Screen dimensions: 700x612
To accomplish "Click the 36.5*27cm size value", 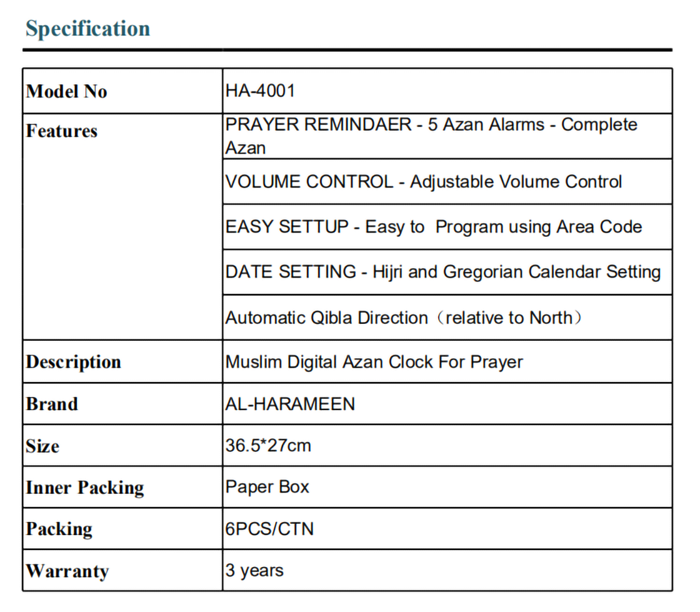I will click(268, 446).
